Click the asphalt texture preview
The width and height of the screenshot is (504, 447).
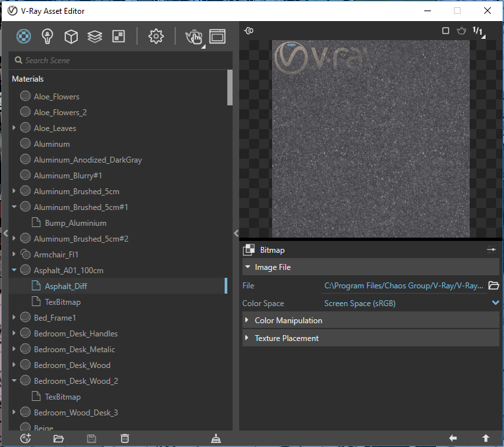click(x=371, y=139)
